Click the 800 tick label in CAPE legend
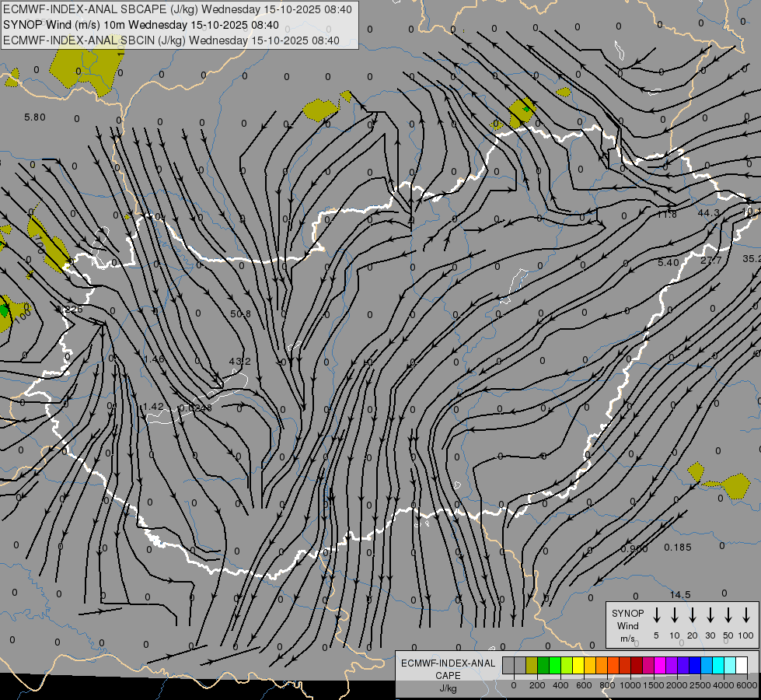The width and height of the screenshot is (761, 700). coord(607,685)
